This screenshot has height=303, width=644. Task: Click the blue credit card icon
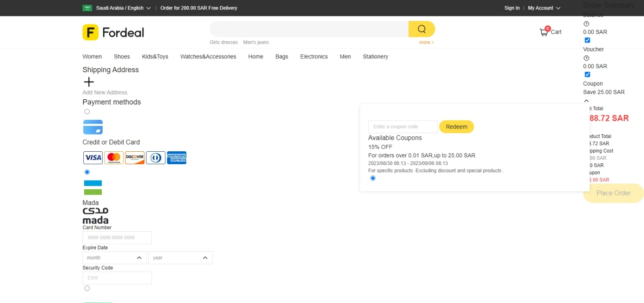coord(93,127)
